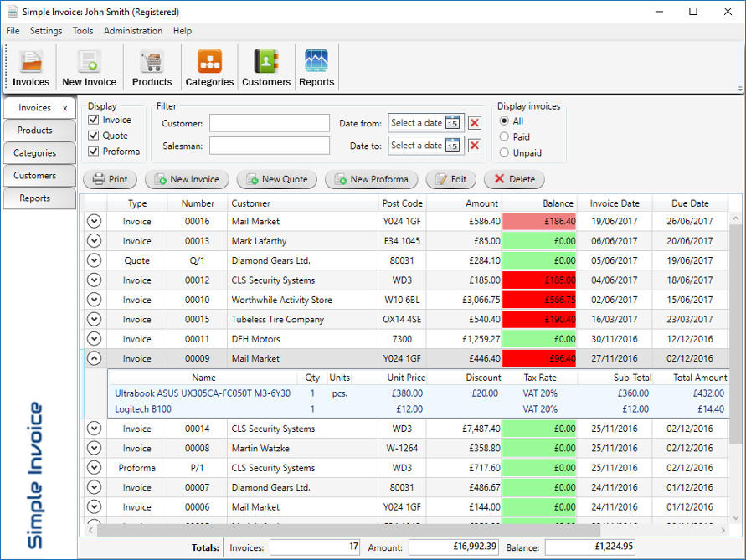Clear the Date from filter
Image resolution: width=746 pixels, height=560 pixels.
coord(475,123)
